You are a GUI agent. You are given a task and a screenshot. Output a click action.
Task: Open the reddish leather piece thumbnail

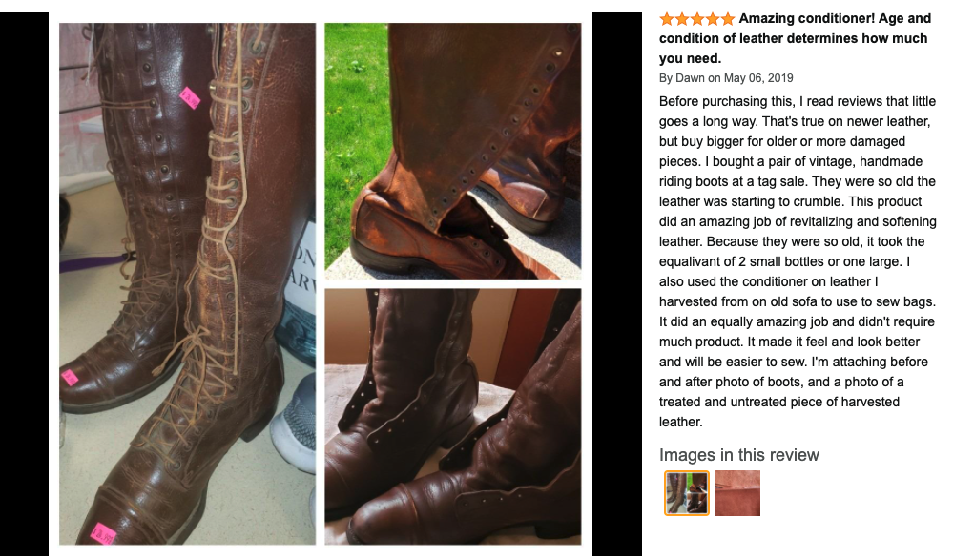coord(736,493)
